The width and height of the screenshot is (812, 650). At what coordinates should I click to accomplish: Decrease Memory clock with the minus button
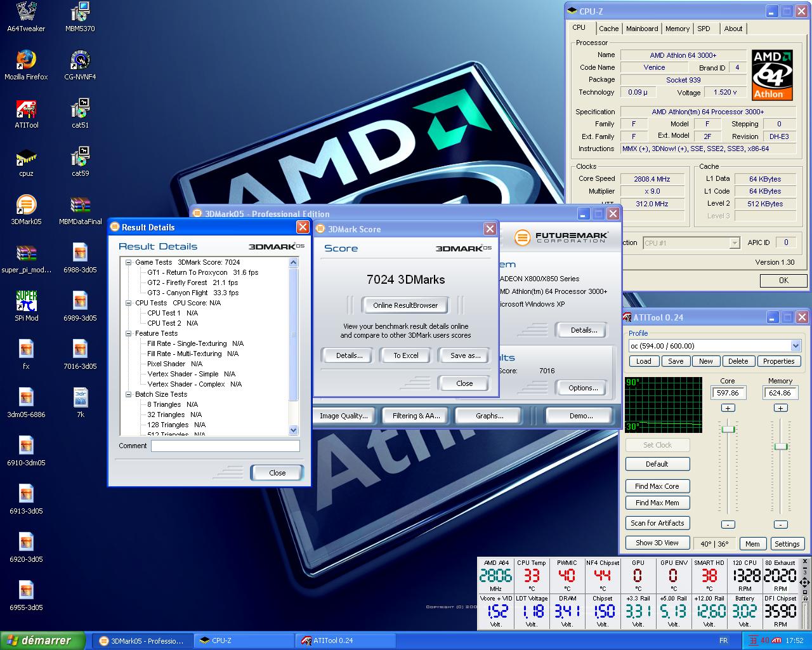781,524
